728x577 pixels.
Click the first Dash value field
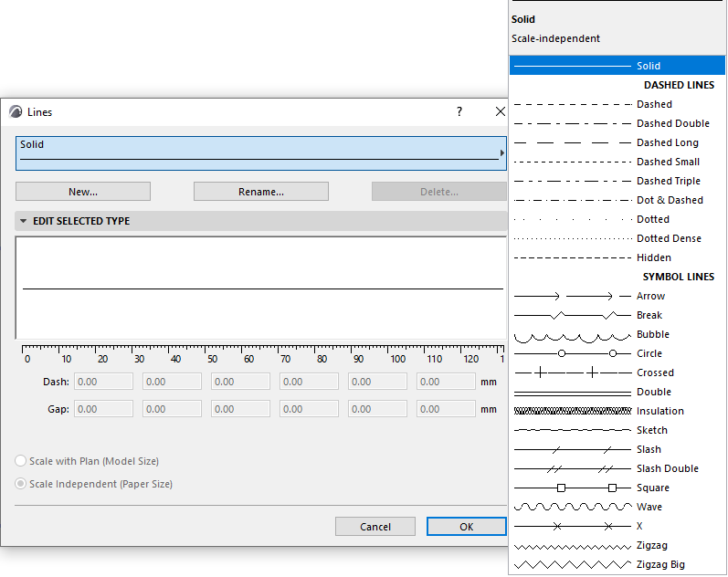tap(103, 382)
